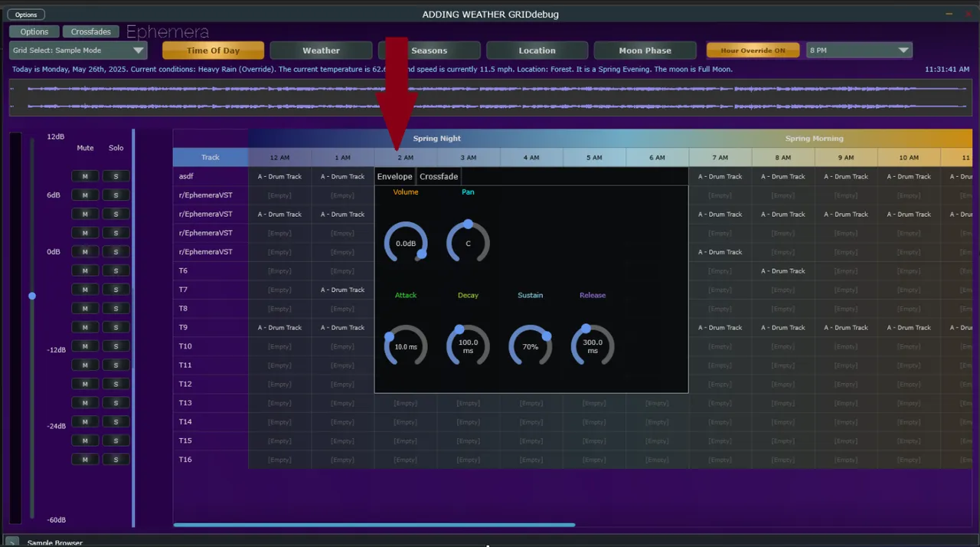Screen dimensions: 980x547
Task: Click the master volume slider handle
Action: (32, 296)
